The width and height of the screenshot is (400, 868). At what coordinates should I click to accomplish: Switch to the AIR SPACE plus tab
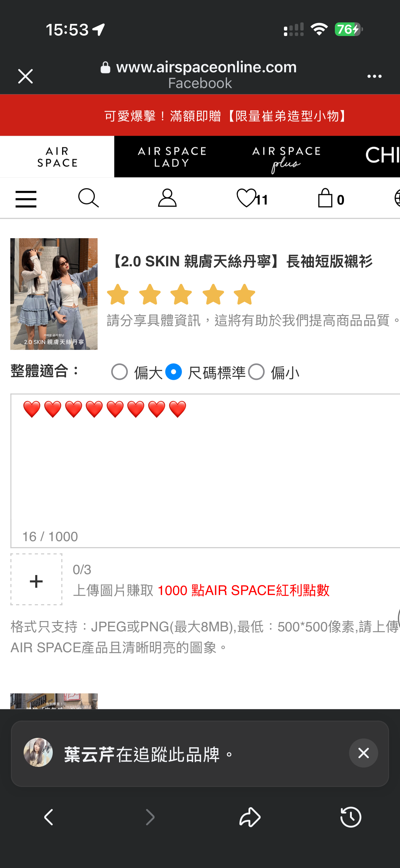[286, 157]
